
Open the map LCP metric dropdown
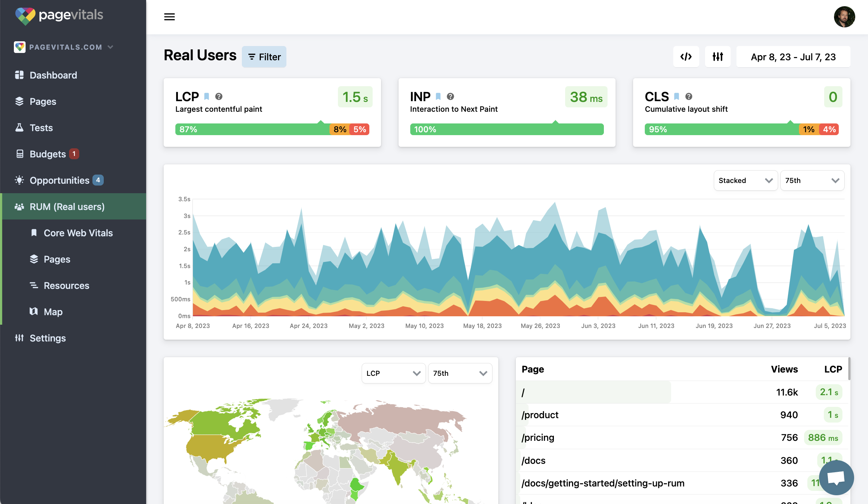click(x=393, y=373)
